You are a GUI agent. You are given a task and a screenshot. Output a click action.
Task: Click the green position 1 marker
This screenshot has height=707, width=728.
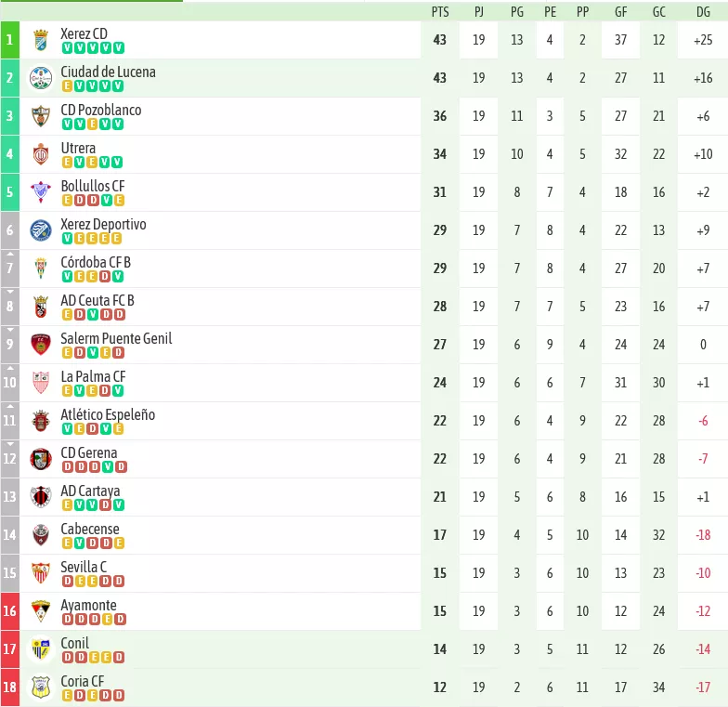(x=9, y=40)
